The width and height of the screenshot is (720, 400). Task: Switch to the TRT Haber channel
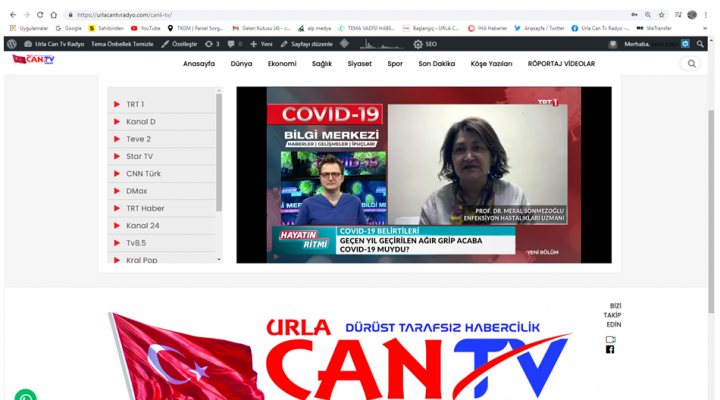point(144,208)
